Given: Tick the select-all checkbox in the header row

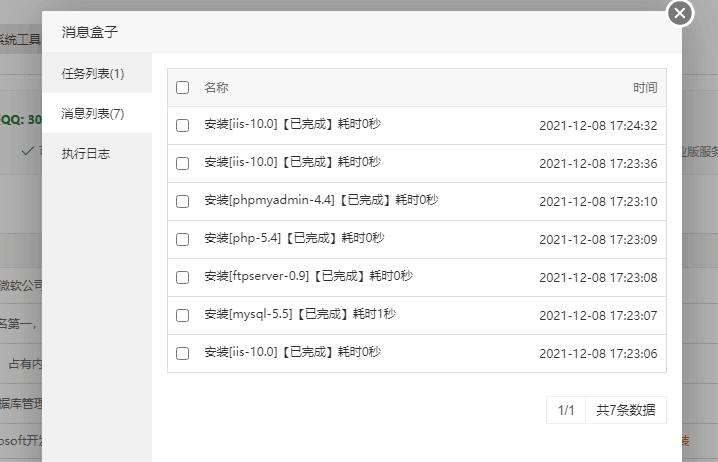Looking at the screenshot, I should 182,87.
